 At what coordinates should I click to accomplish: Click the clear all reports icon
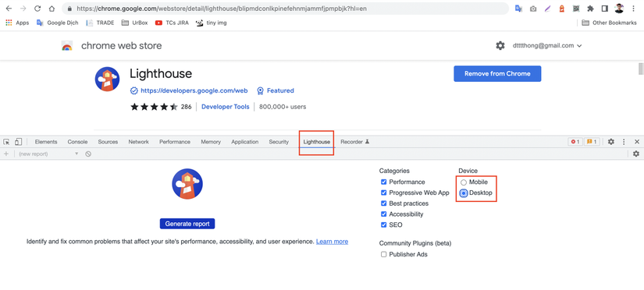coord(88,154)
